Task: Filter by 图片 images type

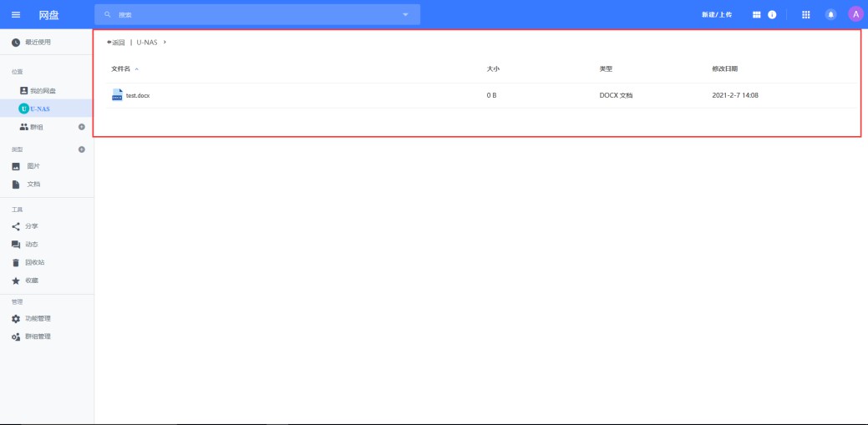Action: 33,166
